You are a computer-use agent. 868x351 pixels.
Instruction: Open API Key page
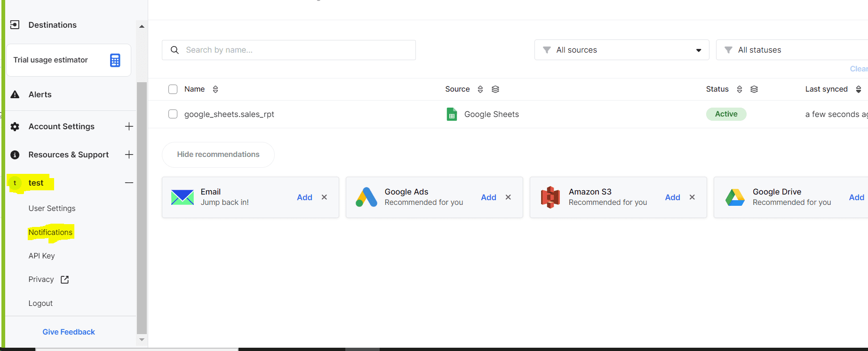(x=41, y=256)
